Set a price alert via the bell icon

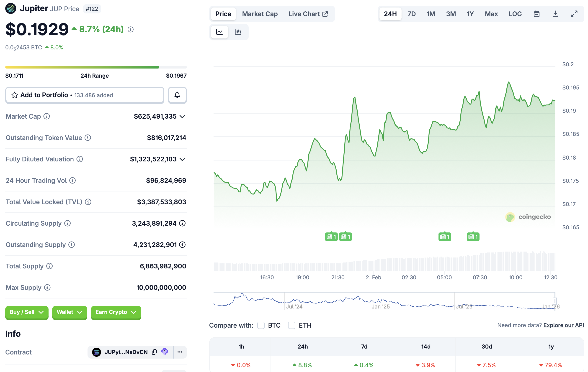(x=177, y=95)
